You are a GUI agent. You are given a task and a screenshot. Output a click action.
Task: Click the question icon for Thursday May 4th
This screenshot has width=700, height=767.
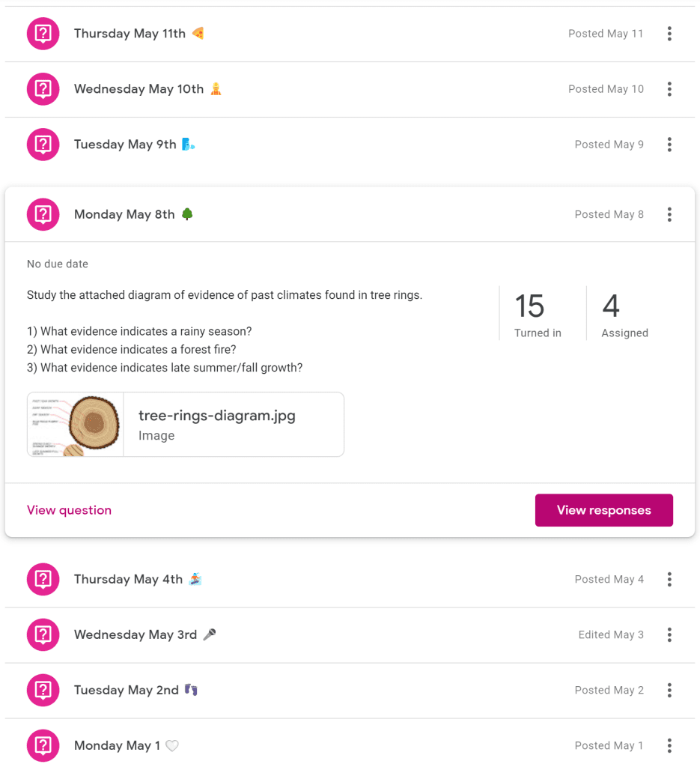pyautogui.click(x=43, y=579)
